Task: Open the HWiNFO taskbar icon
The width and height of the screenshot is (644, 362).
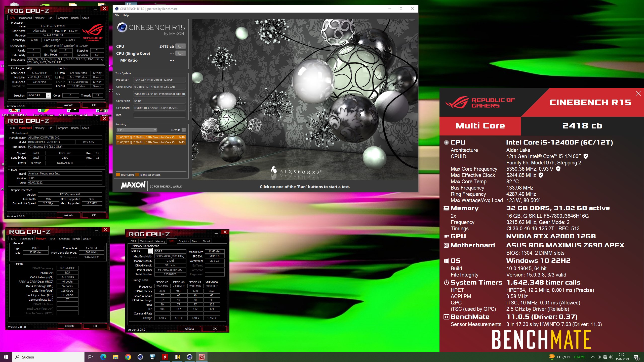Action: pyautogui.click(x=152, y=357)
